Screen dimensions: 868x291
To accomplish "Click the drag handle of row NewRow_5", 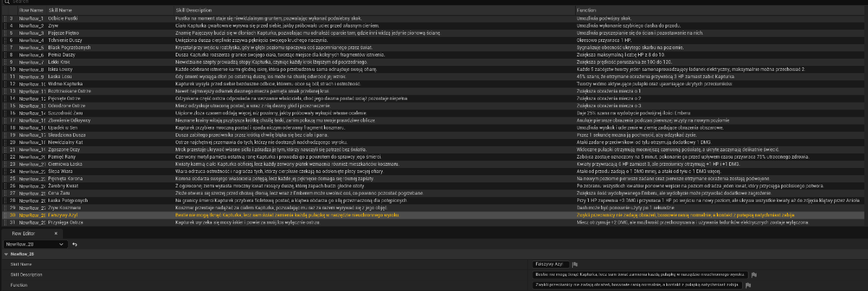I will click(x=4, y=47).
